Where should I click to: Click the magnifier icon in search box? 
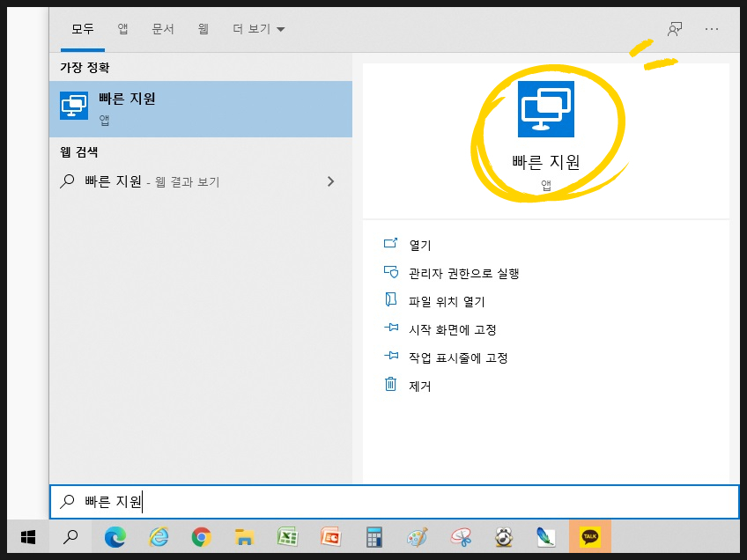67,501
